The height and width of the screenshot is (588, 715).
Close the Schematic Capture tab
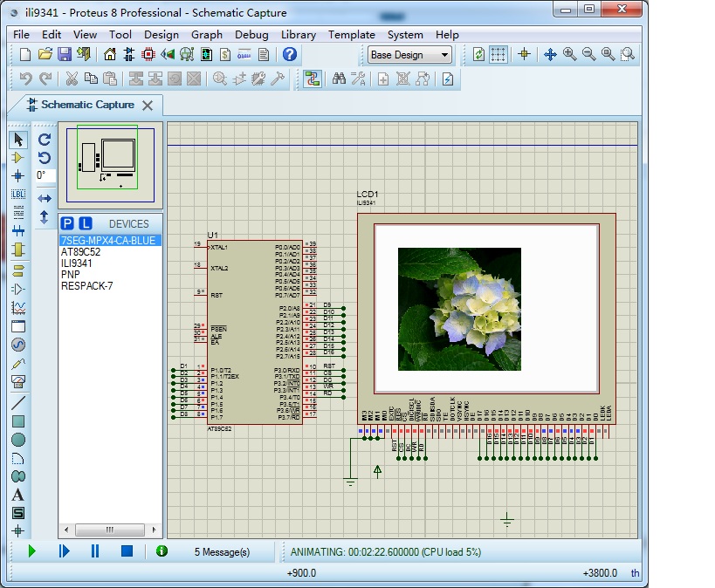coord(148,106)
